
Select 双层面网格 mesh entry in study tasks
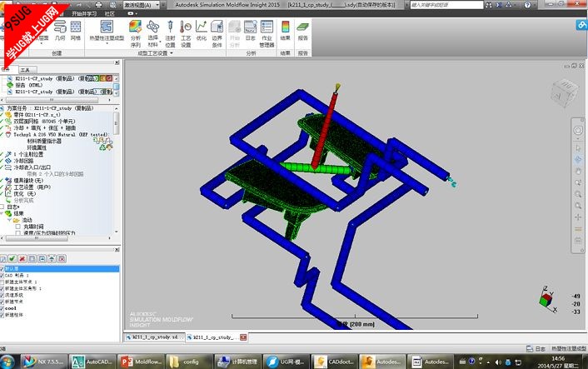point(45,121)
